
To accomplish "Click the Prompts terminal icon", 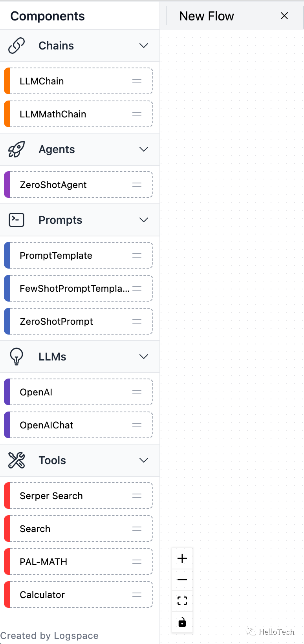I will [16, 220].
